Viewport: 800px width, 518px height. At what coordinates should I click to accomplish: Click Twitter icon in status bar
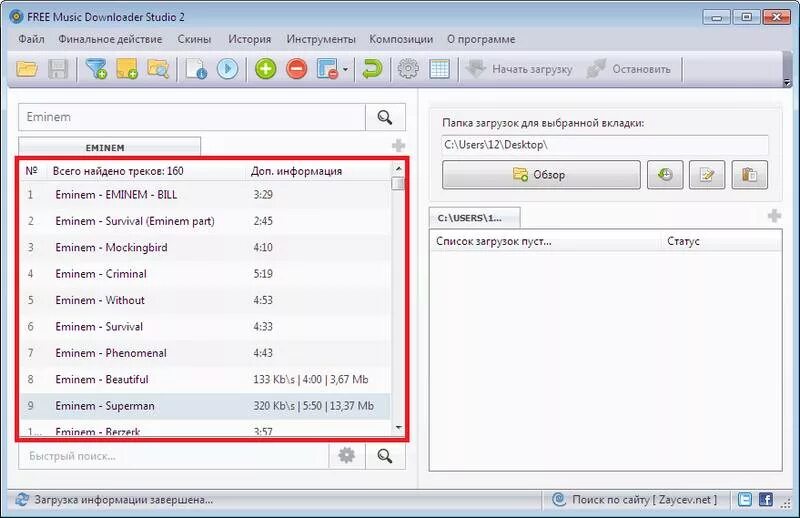coord(745,500)
